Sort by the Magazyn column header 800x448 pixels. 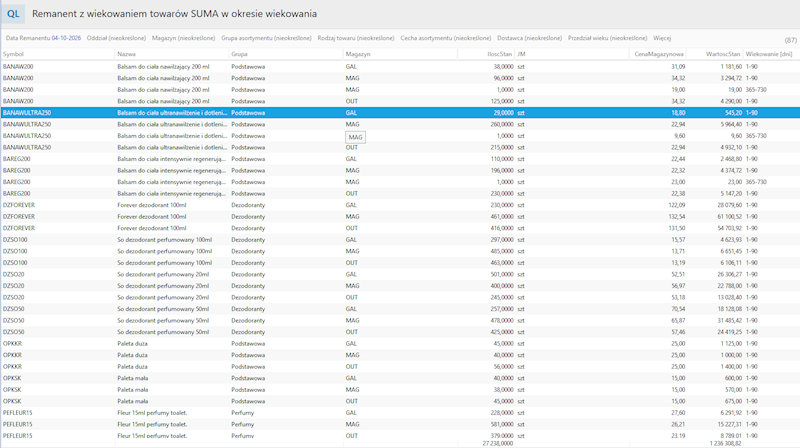(400, 54)
